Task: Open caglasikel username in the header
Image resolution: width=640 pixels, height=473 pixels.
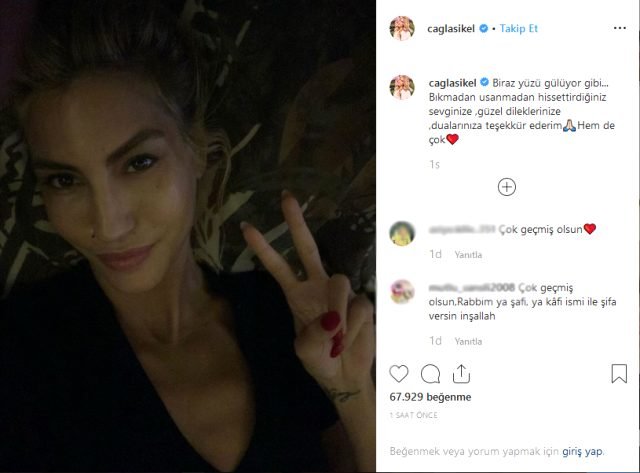Action: point(451,29)
